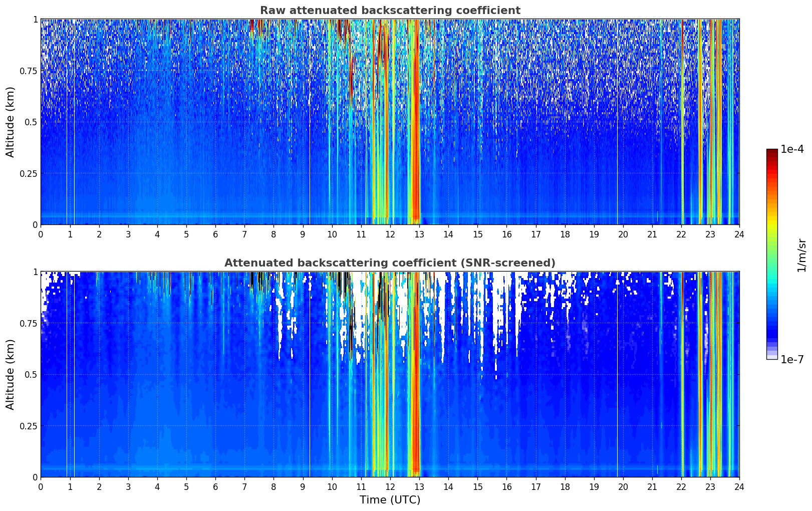Click the '1/m/sr' colorbar unit label

coord(802,254)
